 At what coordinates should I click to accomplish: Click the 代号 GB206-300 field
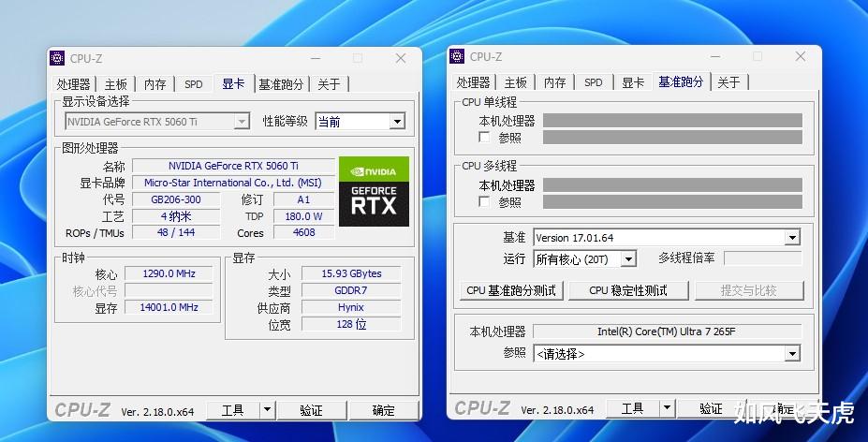click(x=176, y=199)
